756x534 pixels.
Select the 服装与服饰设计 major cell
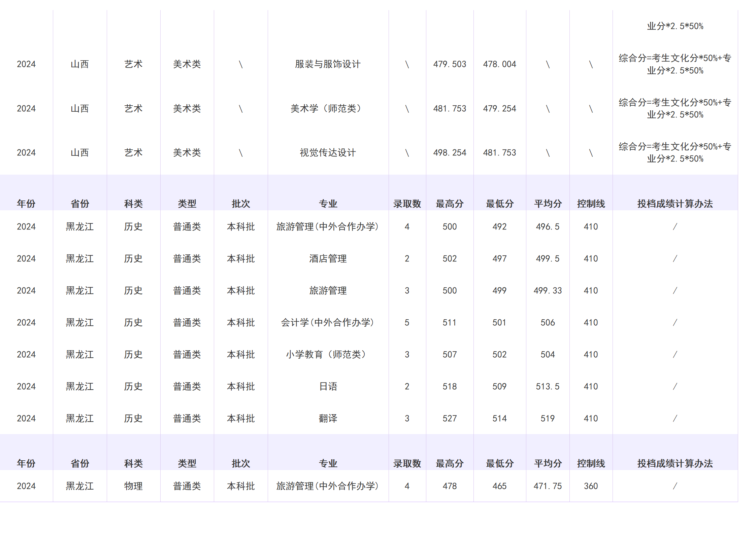[328, 64]
